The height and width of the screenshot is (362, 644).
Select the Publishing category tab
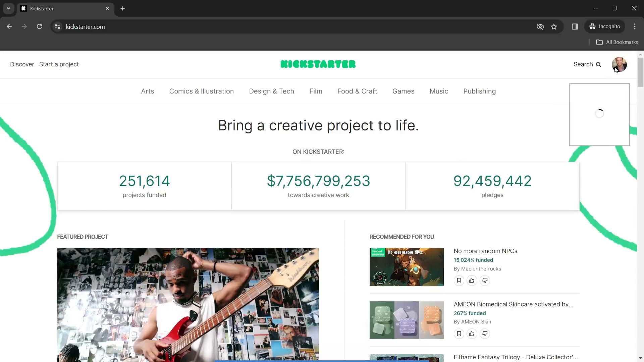tap(479, 90)
